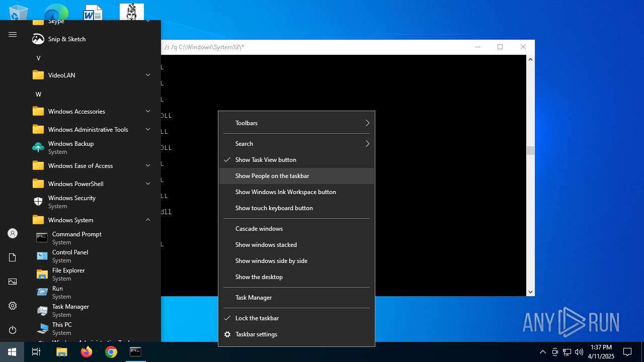Choose Cascade windows
This screenshot has height=362, width=644.
pos(297,229)
